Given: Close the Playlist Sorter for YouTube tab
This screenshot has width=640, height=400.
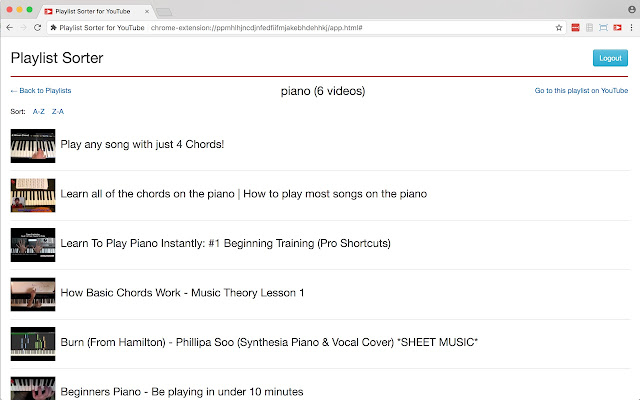Looking at the screenshot, I should [x=147, y=11].
